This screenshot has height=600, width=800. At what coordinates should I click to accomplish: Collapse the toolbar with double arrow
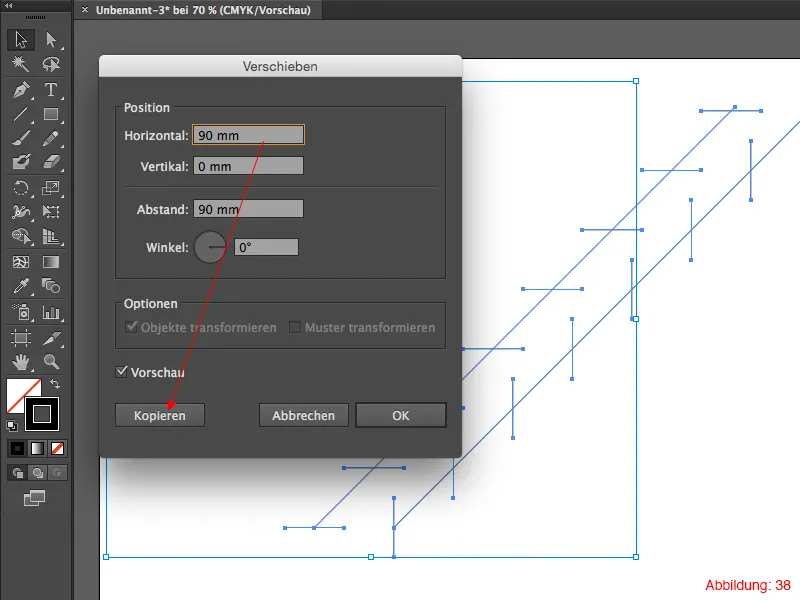pos(9,5)
